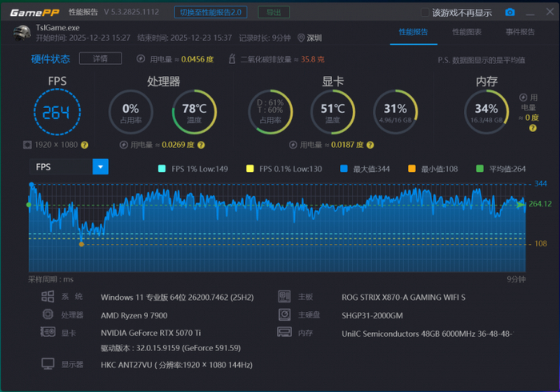Screen dimensions: 560x392
Task: Click the GPU 51℃ temperature gauge
Action: click(x=333, y=112)
